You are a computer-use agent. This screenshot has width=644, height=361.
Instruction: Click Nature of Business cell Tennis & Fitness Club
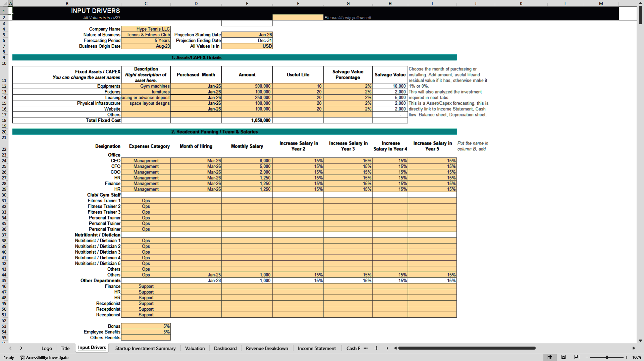146,35
